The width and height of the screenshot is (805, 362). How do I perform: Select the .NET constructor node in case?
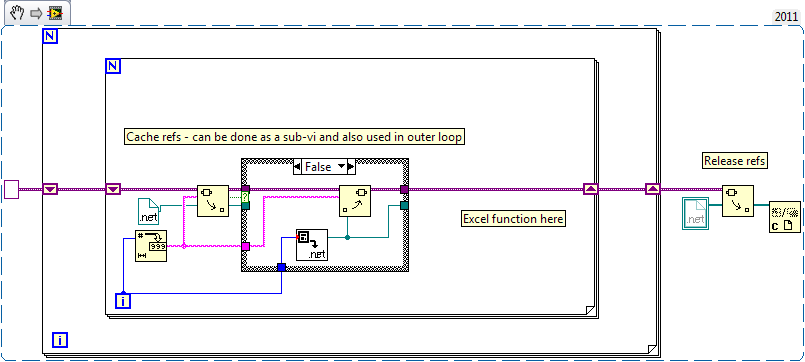(x=312, y=245)
